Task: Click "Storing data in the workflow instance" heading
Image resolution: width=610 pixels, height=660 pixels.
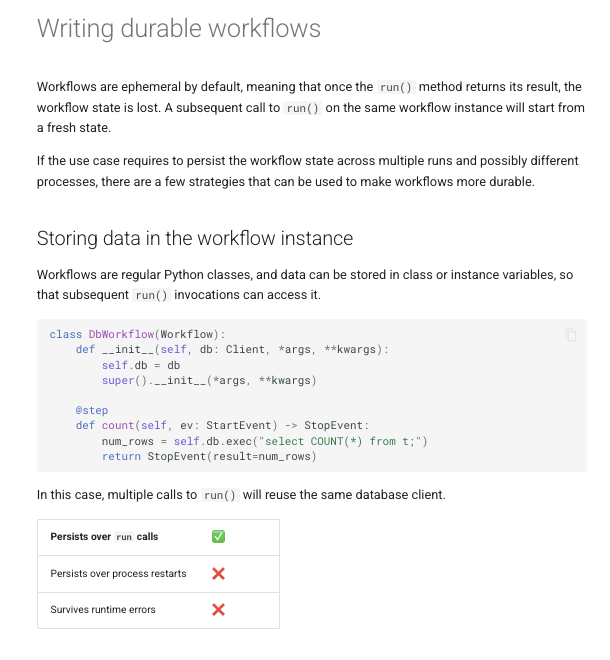Action: [x=195, y=238]
